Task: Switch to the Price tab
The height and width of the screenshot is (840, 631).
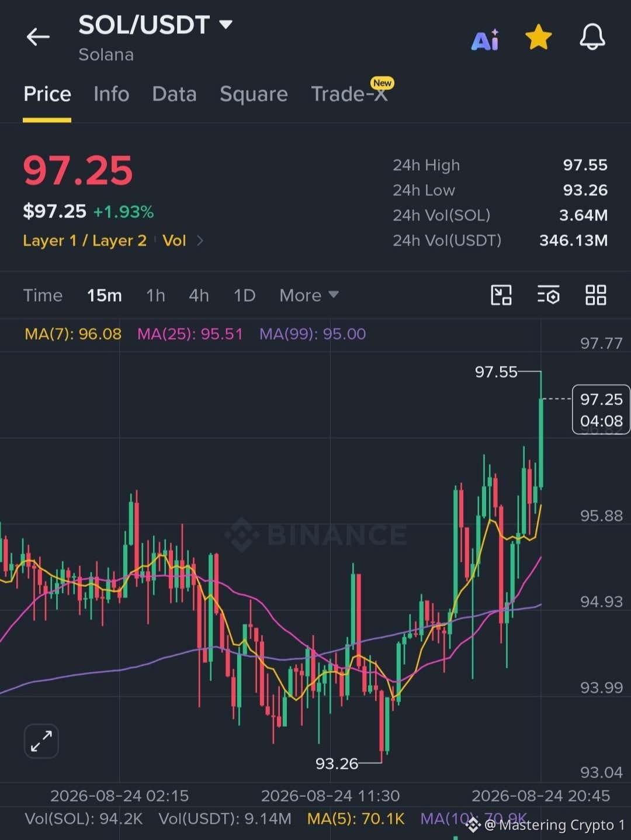Action: click(47, 94)
